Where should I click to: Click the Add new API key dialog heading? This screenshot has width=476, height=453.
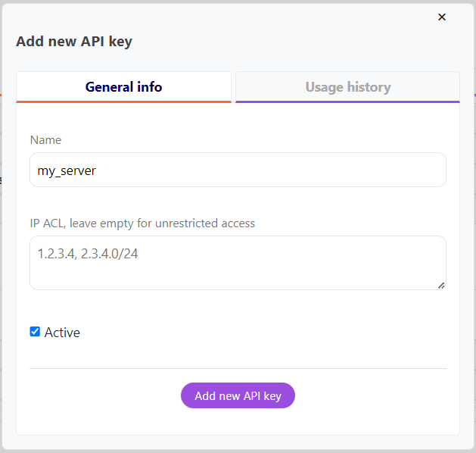point(74,42)
